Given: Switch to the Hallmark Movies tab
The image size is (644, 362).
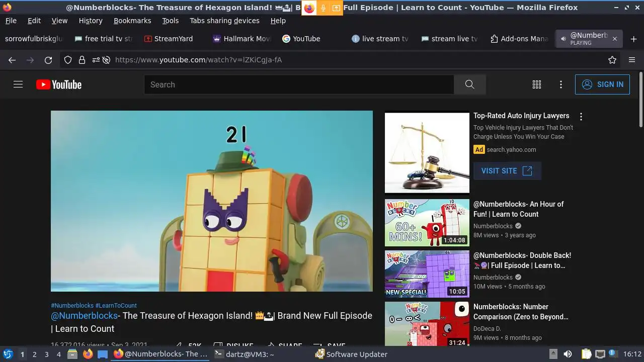Looking at the screenshot, I should [242, 39].
